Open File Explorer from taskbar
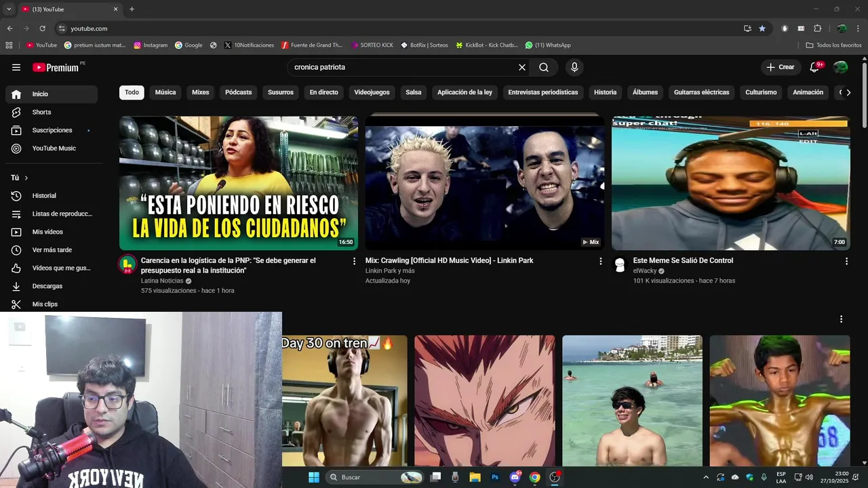The width and height of the screenshot is (868, 488). point(475,477)
